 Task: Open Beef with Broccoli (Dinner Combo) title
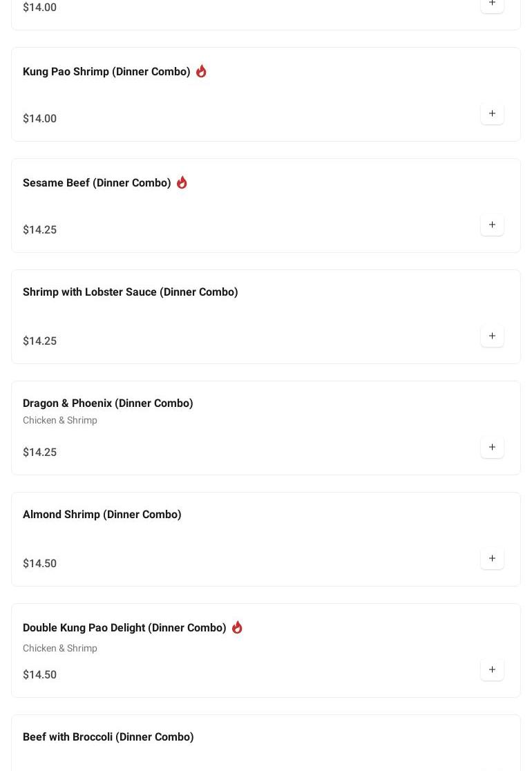[108, 737]
